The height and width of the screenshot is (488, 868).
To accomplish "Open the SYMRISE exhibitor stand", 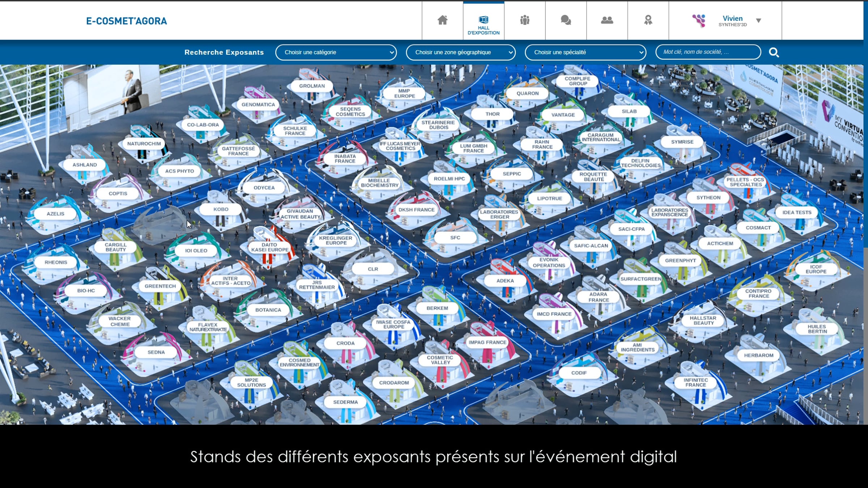I will pos(682,142).
